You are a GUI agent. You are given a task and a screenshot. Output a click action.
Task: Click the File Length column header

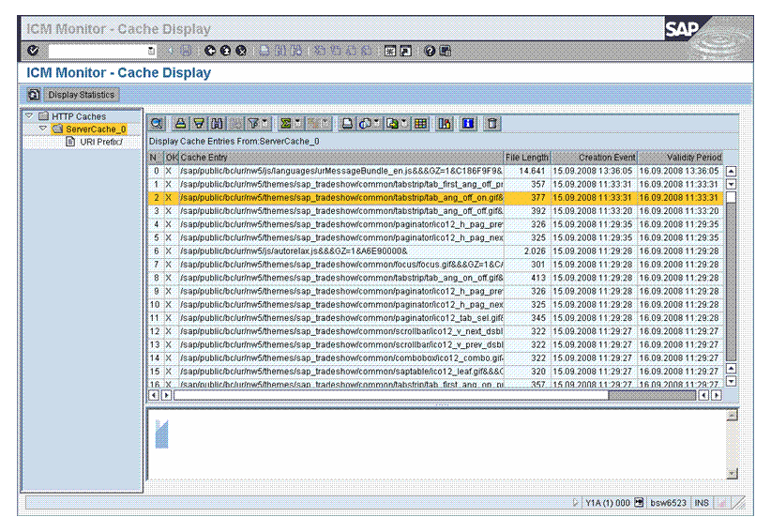526,158
